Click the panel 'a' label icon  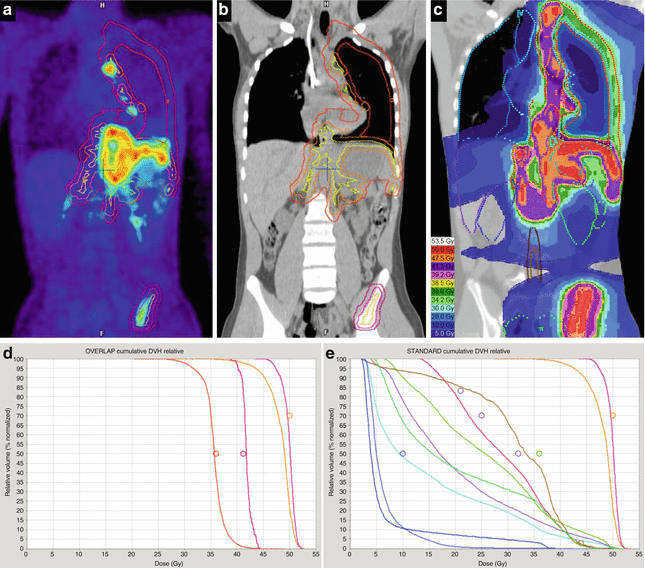13,13
